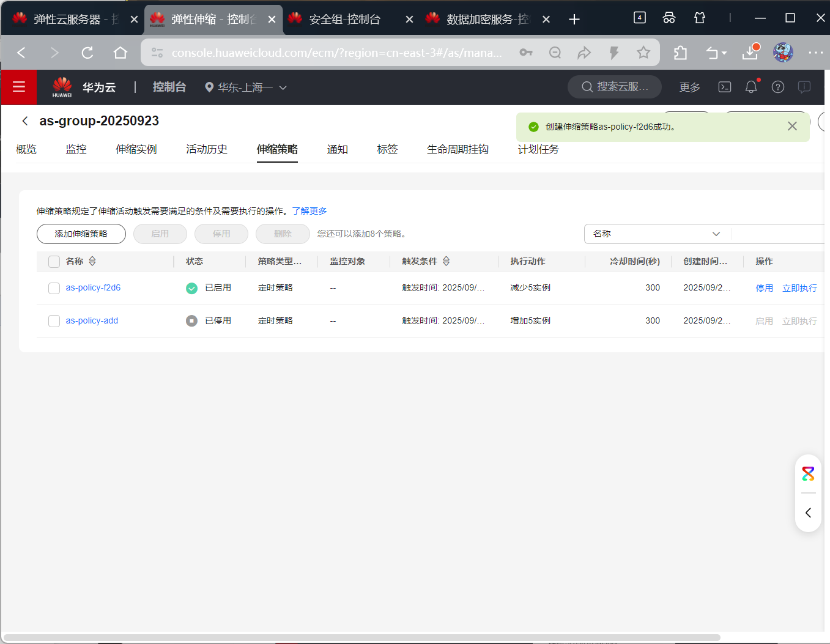Open browser downloads icon
Screen dimensions: 830x644
750,52
